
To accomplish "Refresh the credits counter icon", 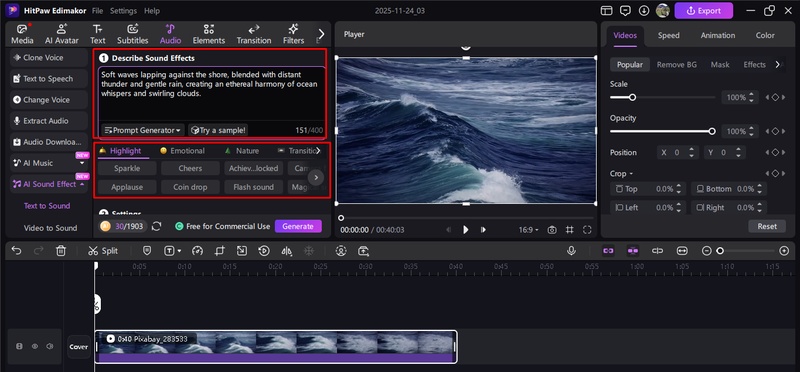I will 157,226.
